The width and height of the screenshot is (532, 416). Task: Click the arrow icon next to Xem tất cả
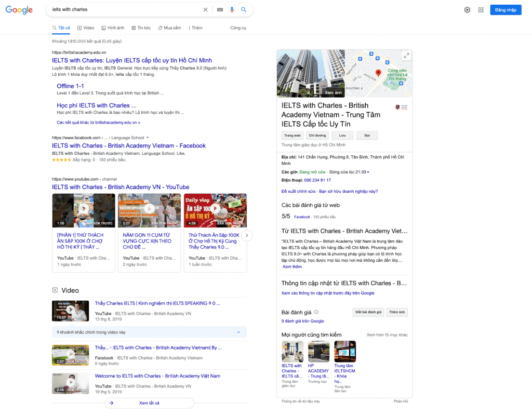tap(111, 403)
